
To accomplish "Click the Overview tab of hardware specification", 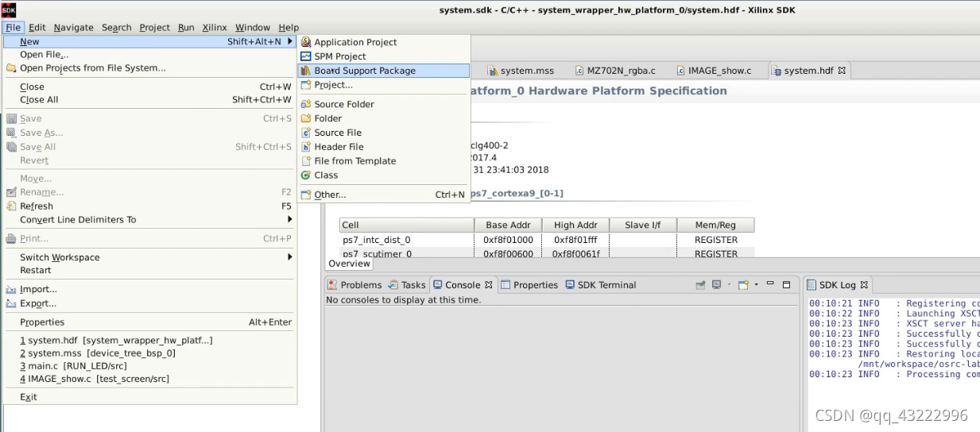I will click(x=350, y=264).
